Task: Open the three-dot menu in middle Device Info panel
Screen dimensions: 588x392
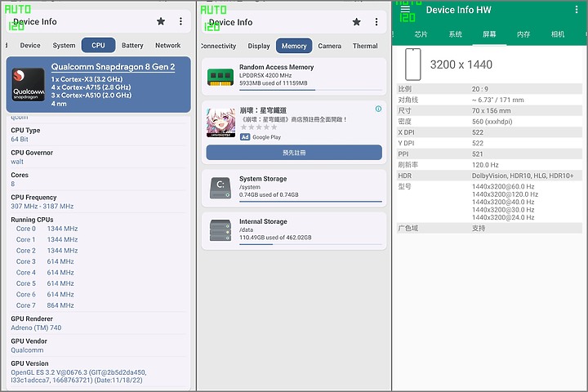Action: coord(376,22)
